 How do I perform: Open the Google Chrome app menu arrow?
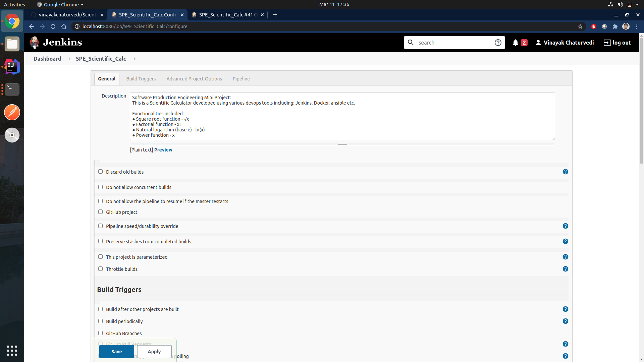82,5
